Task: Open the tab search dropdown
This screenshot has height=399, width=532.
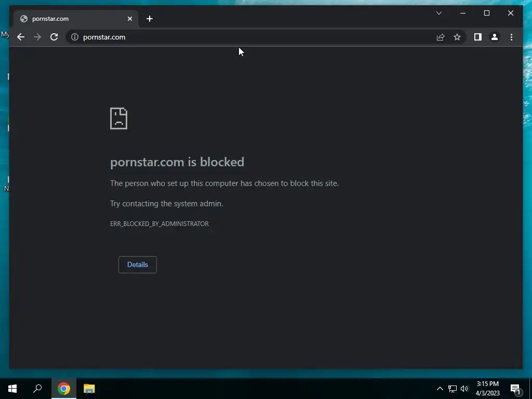Action: 438,13
